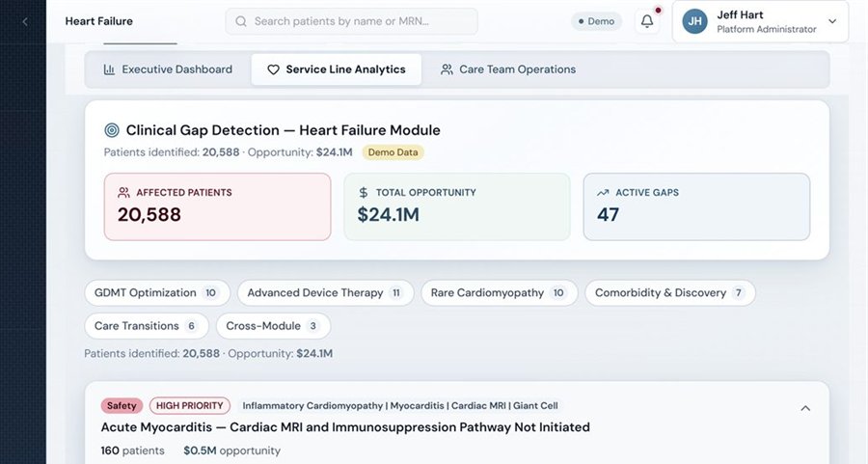The height and width of the screenshot is (464, 868).
Task: Click the trend arrow icon on Active Gaps
Action: click(603, 193)
